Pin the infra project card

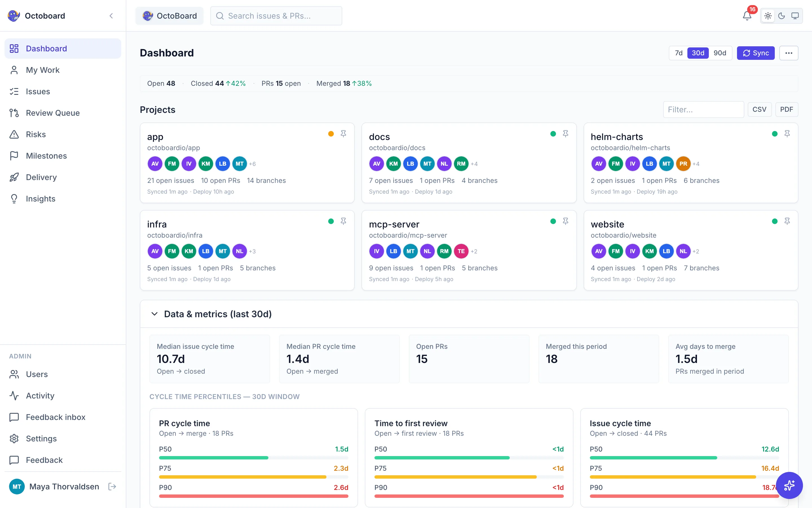(343, 221)
